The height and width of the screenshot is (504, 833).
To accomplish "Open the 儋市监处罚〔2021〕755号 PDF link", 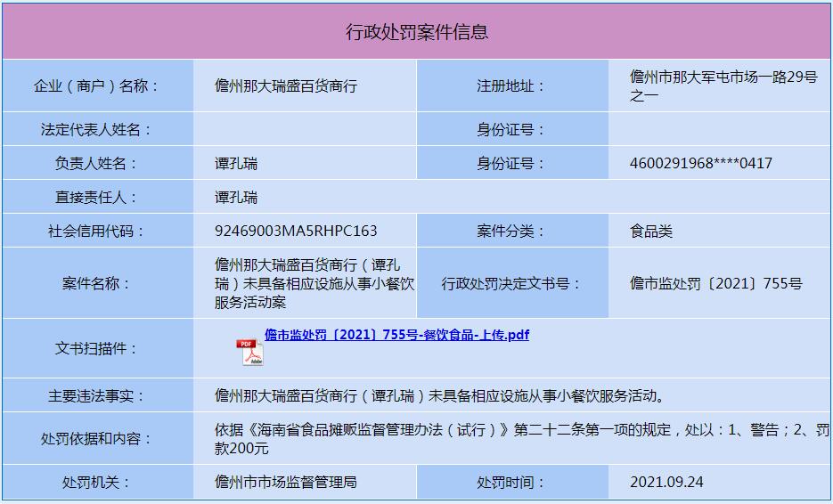I will (396, 335).
